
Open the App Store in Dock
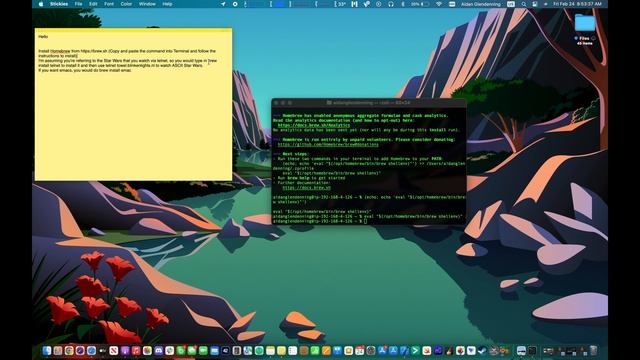[382, 351]
